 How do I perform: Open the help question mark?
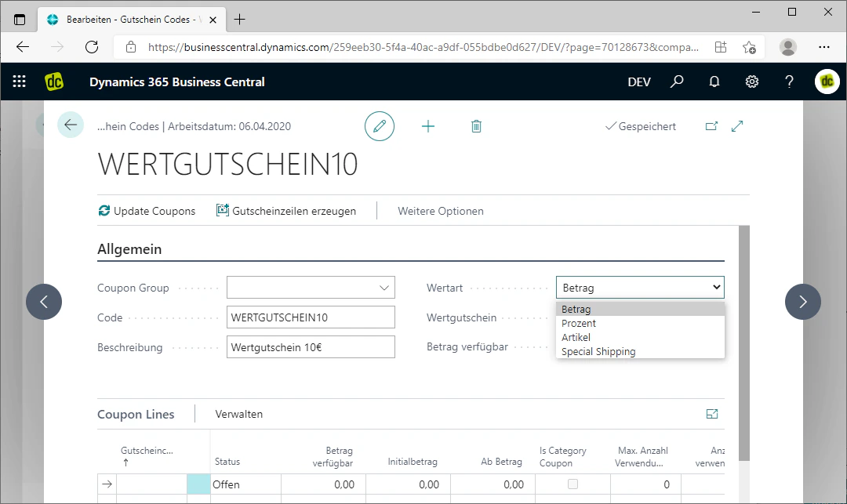coord(789,82)
